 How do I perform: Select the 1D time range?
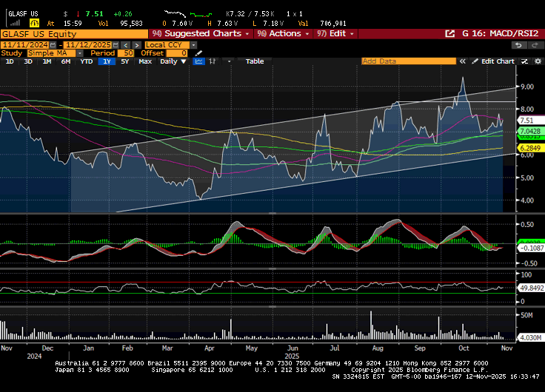coord(10,61)
